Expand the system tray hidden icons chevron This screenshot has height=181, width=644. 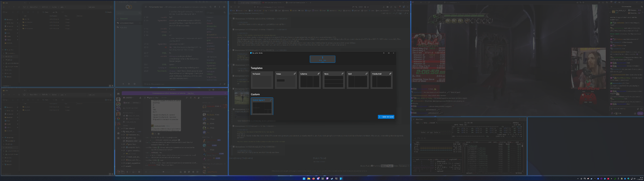(578, 179)
